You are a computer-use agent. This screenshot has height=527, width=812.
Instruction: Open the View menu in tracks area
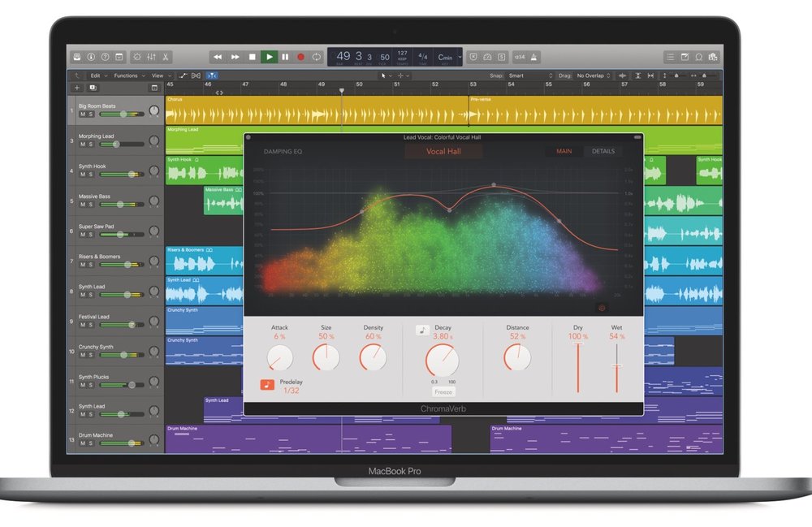tap(161, 76)
